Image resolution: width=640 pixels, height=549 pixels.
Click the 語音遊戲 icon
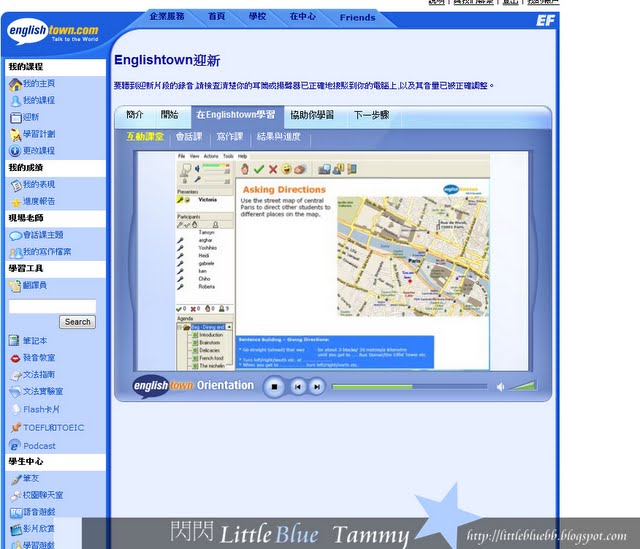(x=16, y=513)
